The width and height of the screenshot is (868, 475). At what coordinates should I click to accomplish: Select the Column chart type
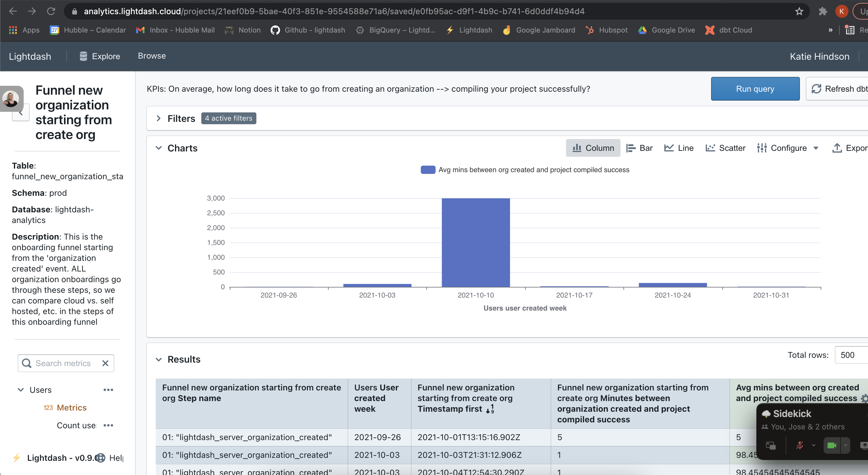593,148
